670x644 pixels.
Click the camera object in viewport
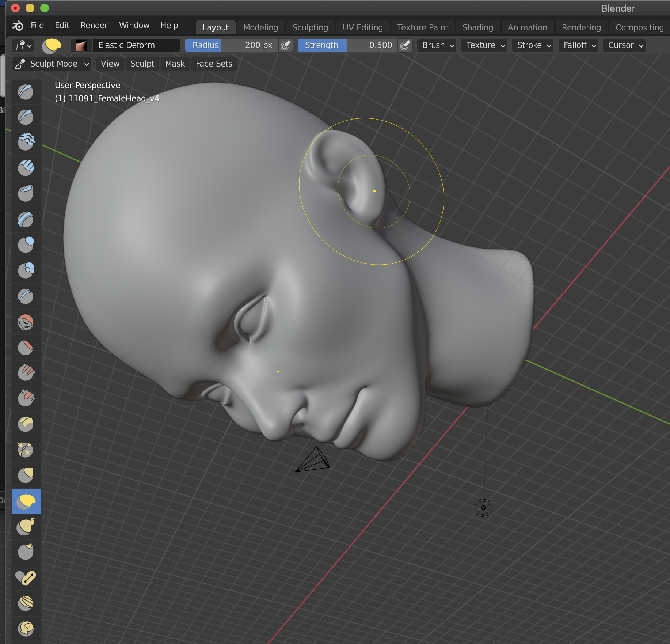coord(313,460)
